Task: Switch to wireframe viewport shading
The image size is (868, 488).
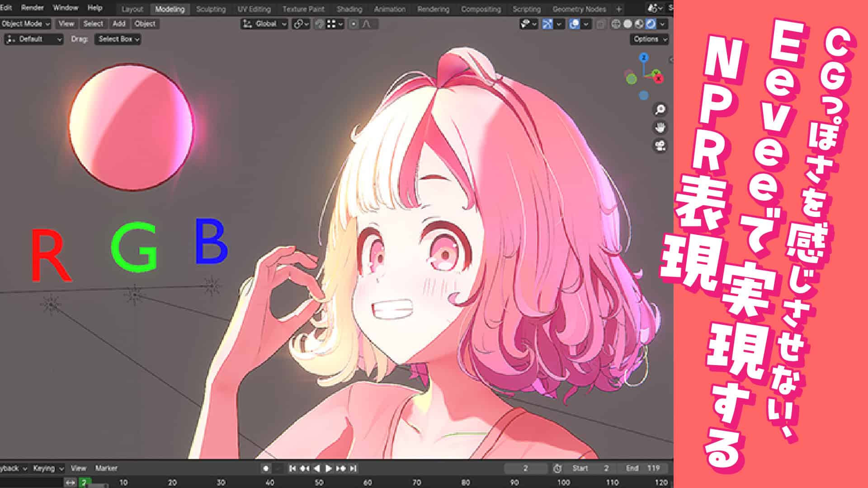Action: tap(616, 24)
